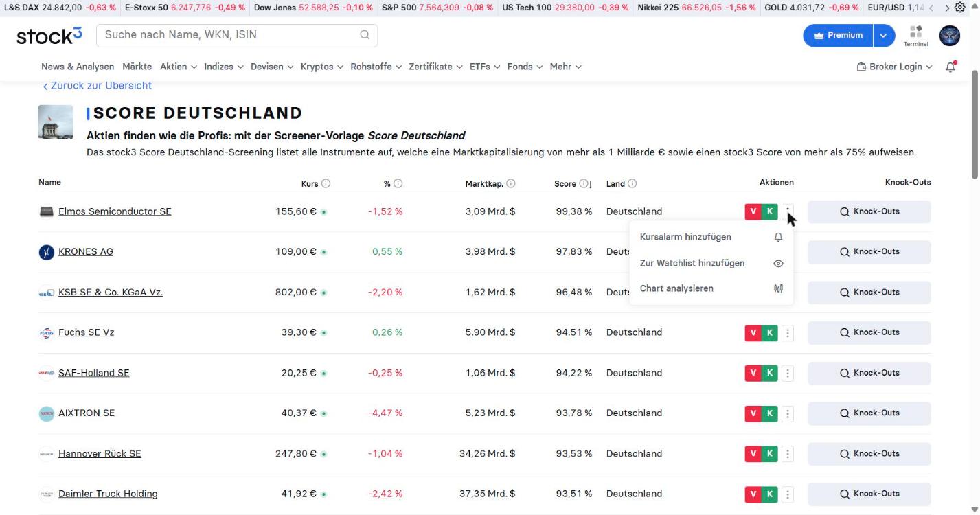Select Chart analysieren menu entry
The width and height of the screenshot is (980, 515).
coord(711,288)
